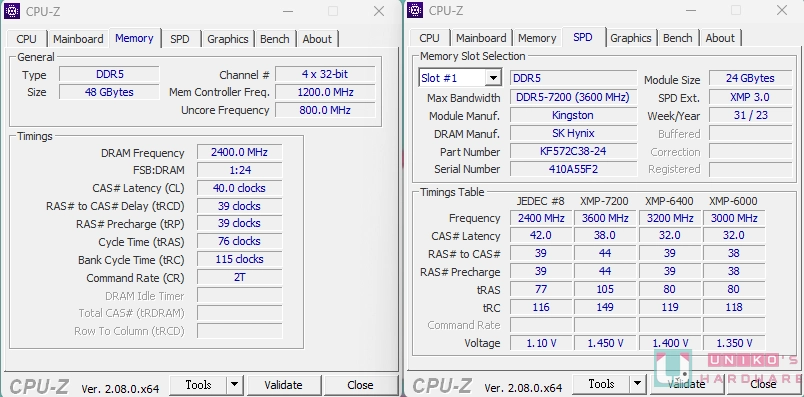Click the DDR5-7200 (3600 MHz) bandwidth value

click(x=573, y=97)
